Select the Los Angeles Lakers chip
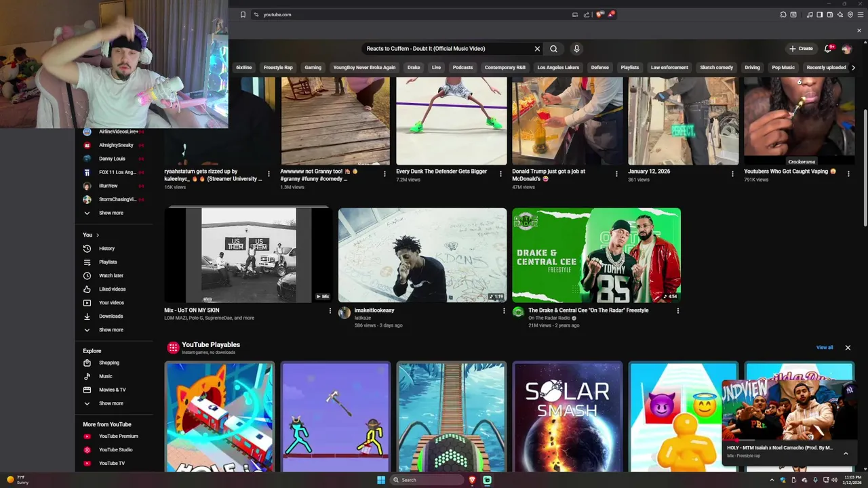The height and width of the screenshot is (488, 868). point(558,67)
